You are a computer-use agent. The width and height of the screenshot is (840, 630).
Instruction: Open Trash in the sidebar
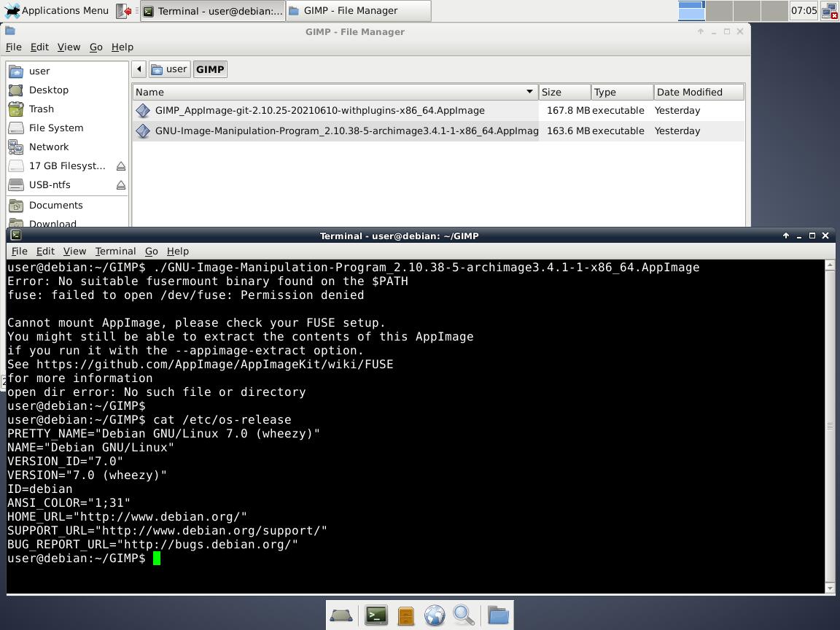(x=67, y=109)
